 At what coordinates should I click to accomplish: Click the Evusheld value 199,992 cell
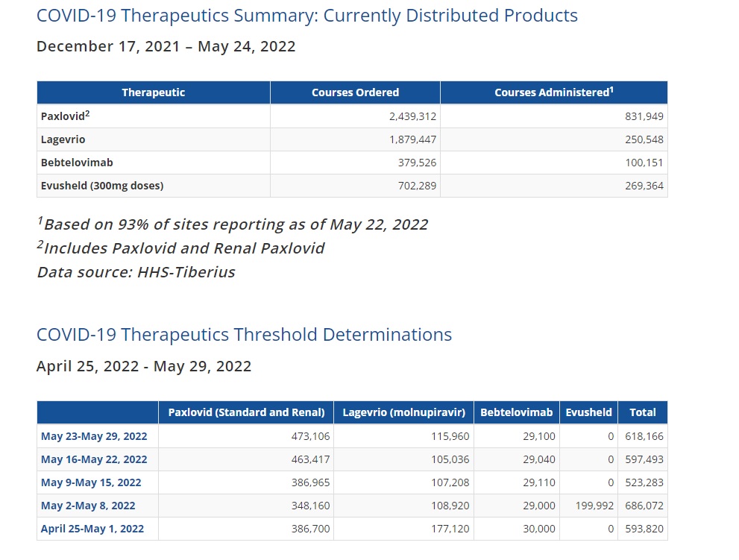pos(594,506)
